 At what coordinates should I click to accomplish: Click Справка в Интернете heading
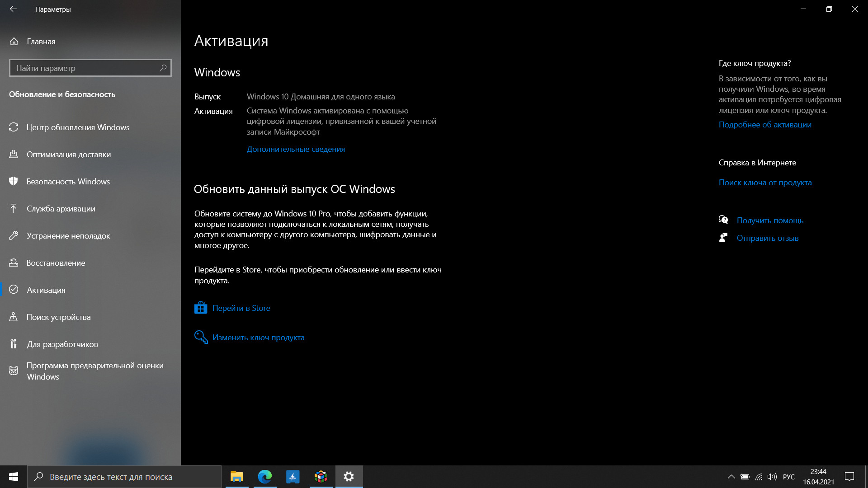point(757,163)
